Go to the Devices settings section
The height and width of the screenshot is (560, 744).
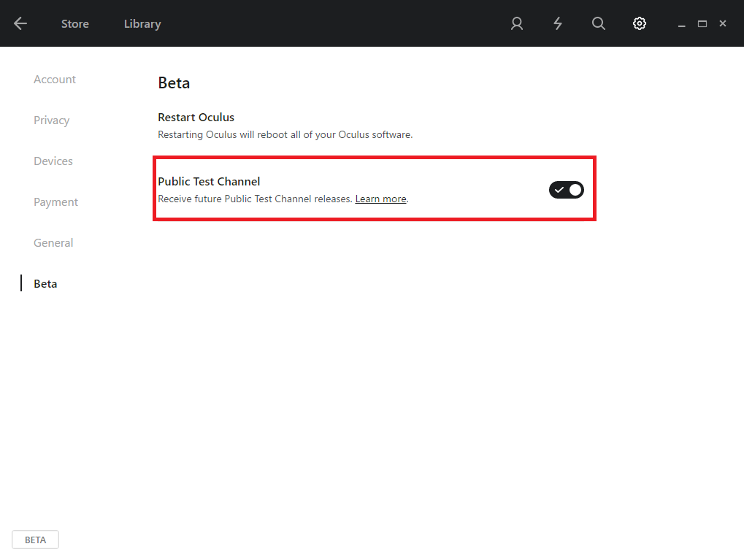pyautogui.click(x=53, y=161)
